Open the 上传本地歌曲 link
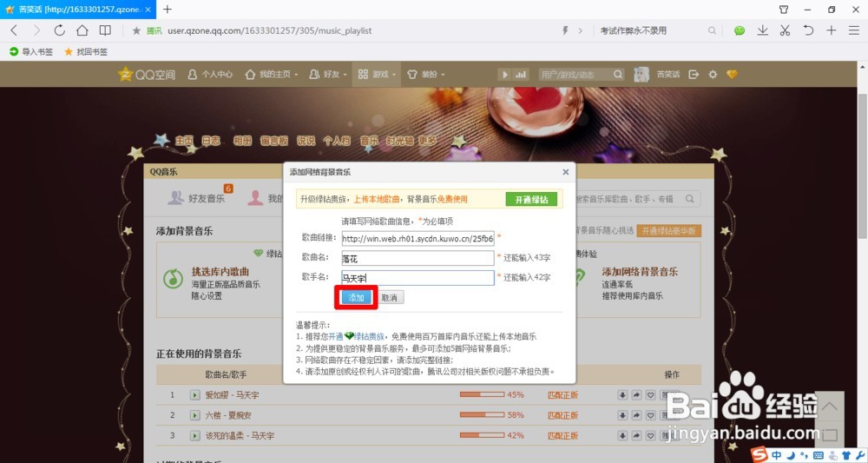Viewport: 868px width, 463px height. click(x=377, y=200)
